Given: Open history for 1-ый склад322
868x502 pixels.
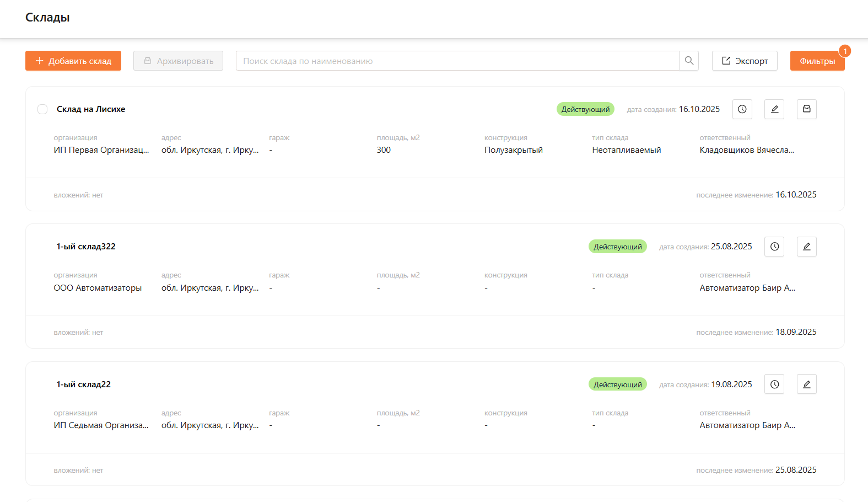Looking at the screenshot, I should pos(774,247).
